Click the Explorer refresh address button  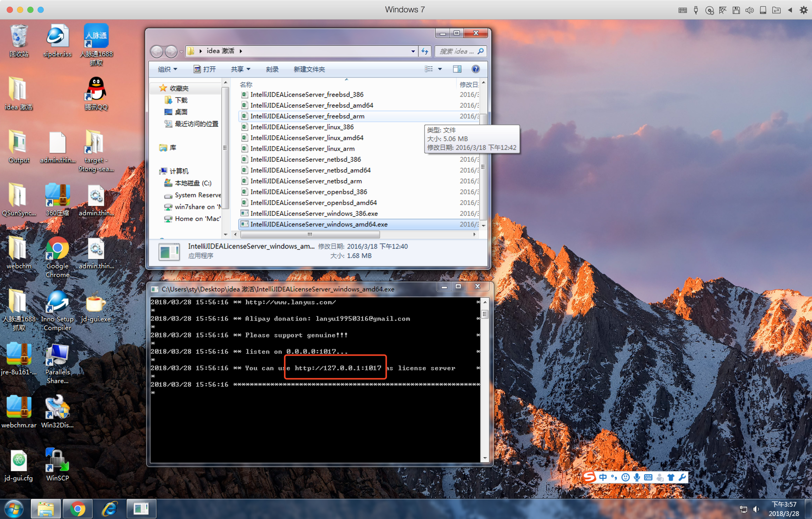click(425, 51)
